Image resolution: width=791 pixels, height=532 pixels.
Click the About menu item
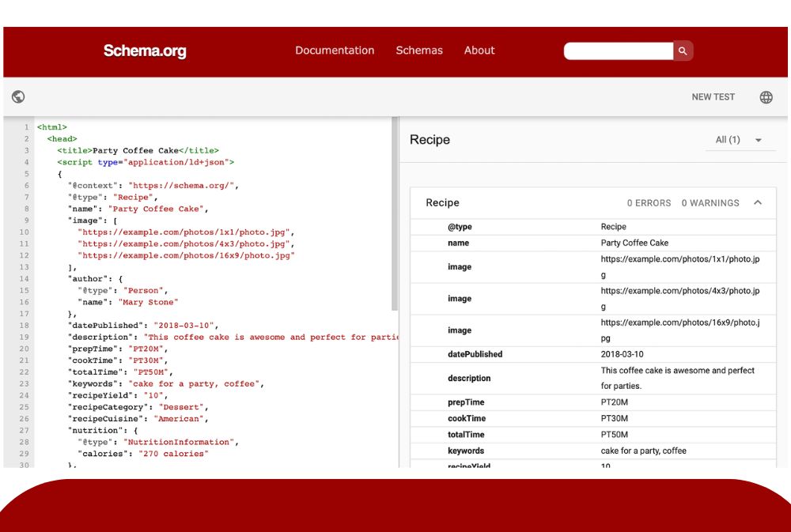tap(479, 51)
